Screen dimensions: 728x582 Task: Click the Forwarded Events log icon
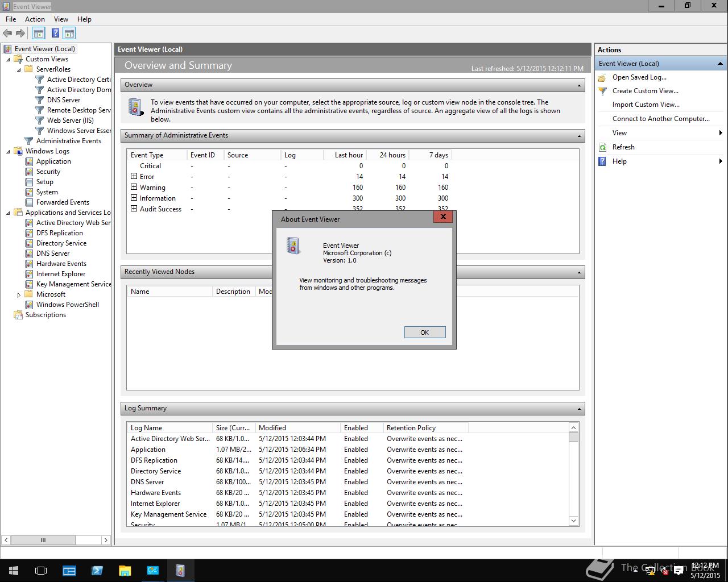(29, 202)
